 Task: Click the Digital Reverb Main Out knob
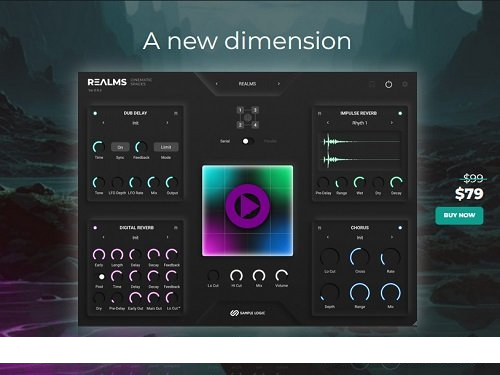[x=154, y=298]
